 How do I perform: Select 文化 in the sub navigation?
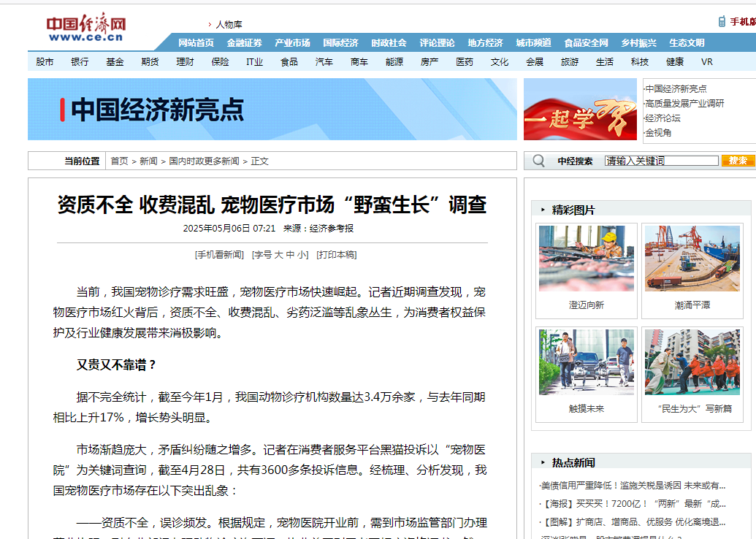click(500, 61)
